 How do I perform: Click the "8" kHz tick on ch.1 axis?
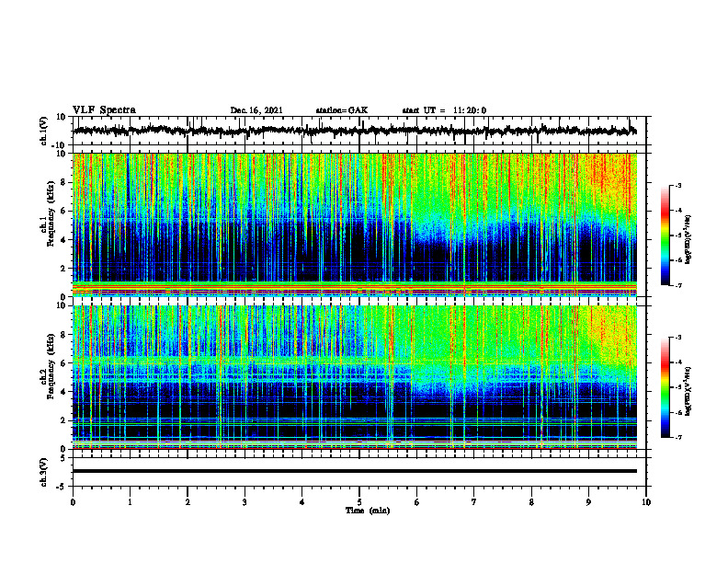63,182
